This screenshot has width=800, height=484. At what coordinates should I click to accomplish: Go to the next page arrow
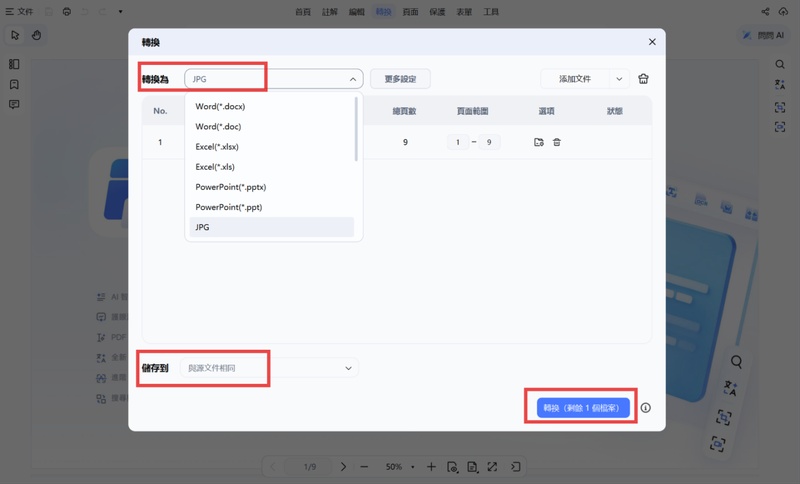tap(343, 467)
